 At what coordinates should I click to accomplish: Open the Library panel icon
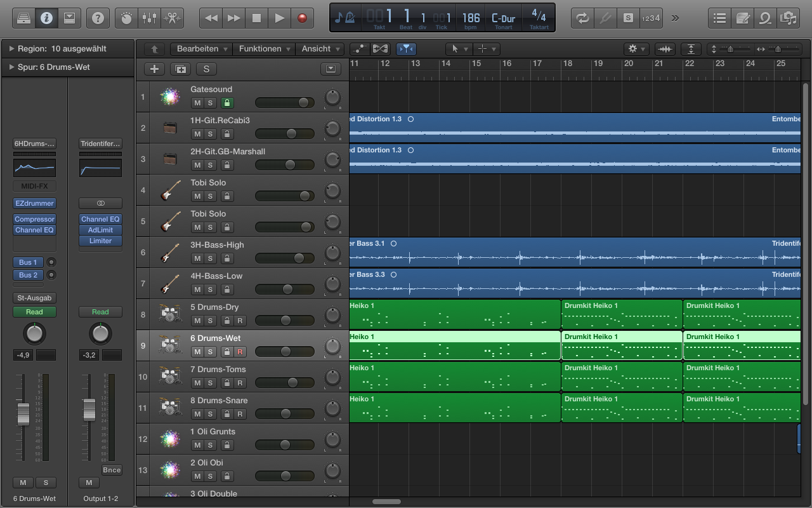[x=23, y=18]
